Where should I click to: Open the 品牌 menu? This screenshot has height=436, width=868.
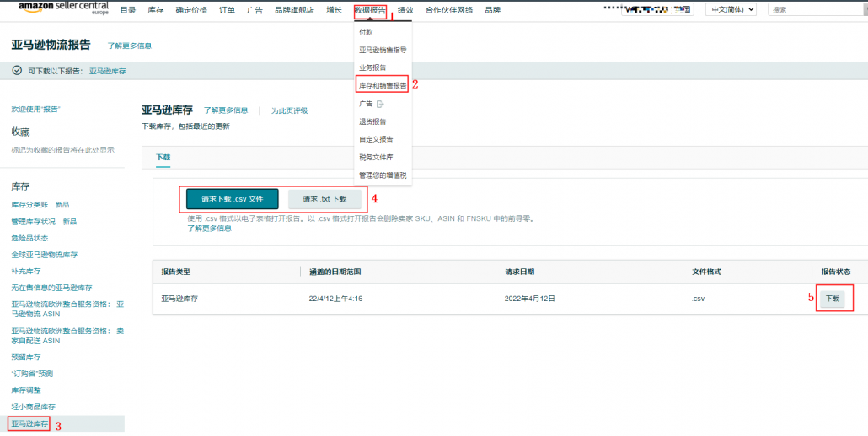pyautogui.click(x=493, y=10)
